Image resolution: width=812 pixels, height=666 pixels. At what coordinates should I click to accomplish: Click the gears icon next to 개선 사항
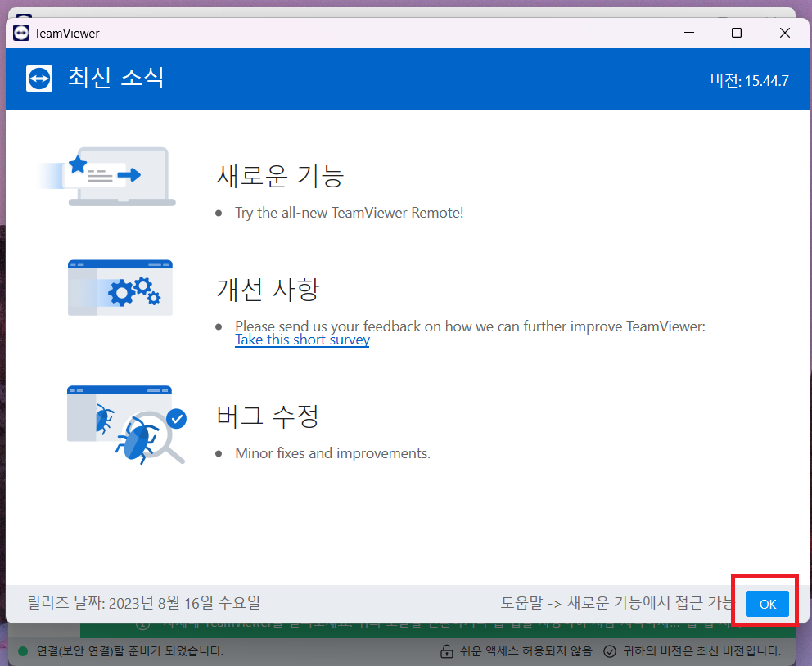pos(120,287)
